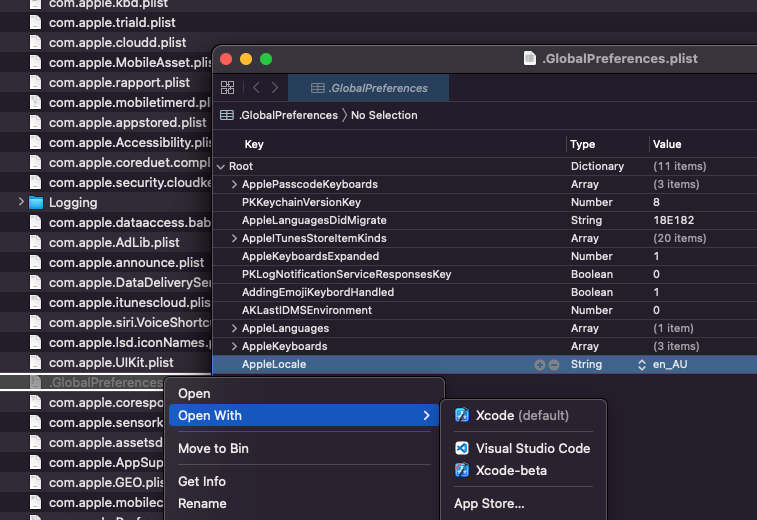Expand the AppleLanguages array

tap(234, 328)
